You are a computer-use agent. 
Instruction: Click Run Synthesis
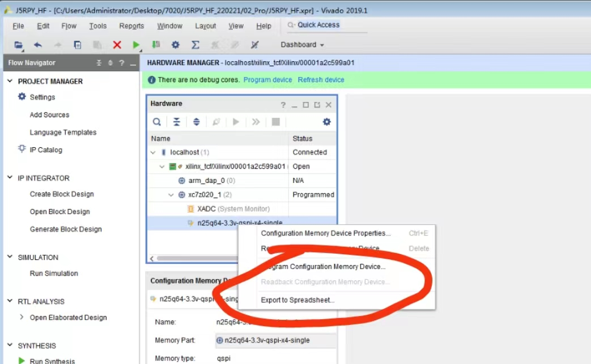tap(52, 361)
